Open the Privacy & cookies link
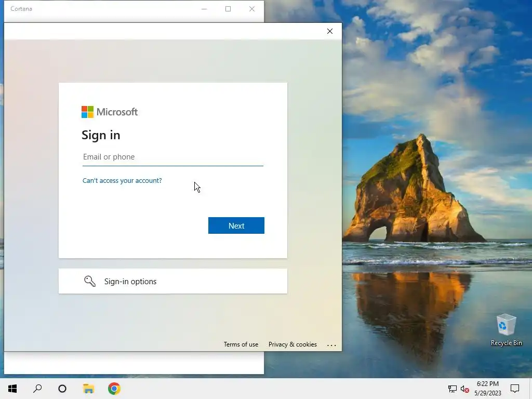 click(292, 344)
